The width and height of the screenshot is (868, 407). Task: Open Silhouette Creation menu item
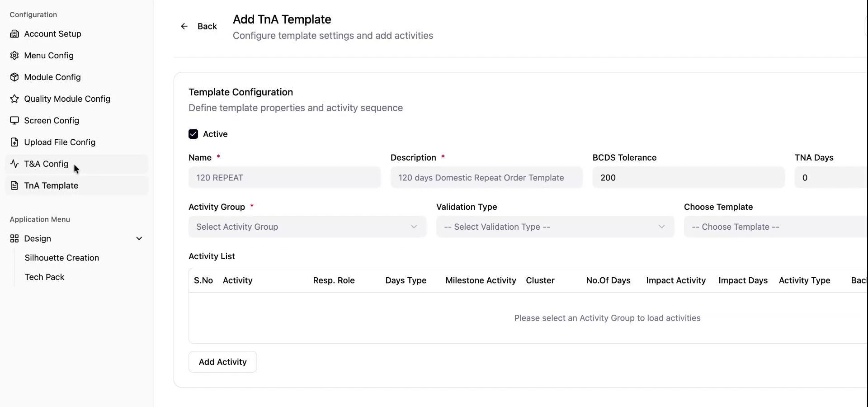[62, 258]
